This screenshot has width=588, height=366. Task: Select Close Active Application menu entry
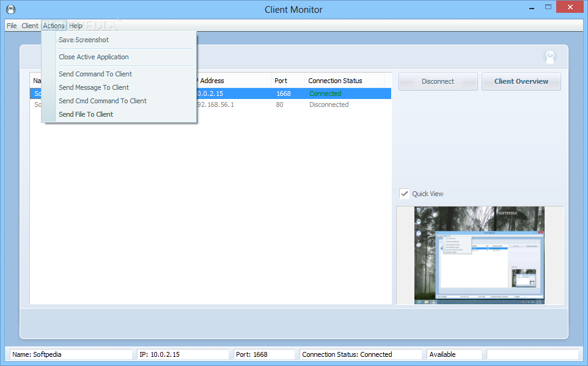pyautogui.click(x=94, y=57)
